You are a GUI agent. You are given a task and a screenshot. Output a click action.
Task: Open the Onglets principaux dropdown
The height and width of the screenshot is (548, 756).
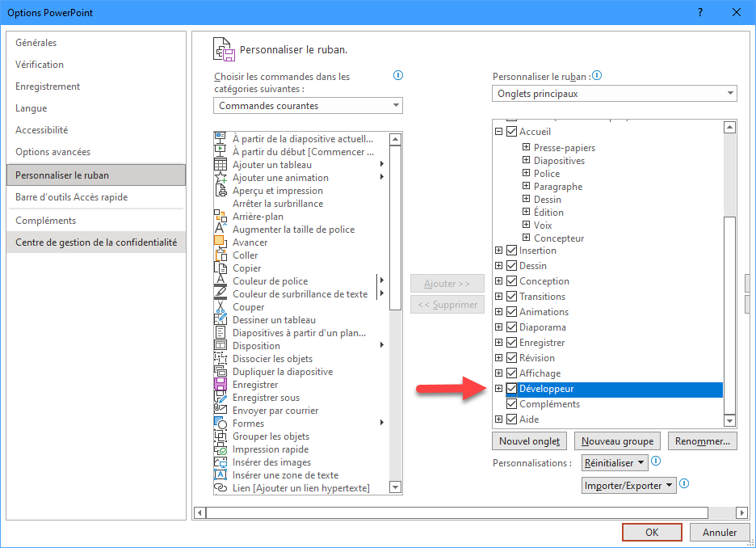point(614,94)
